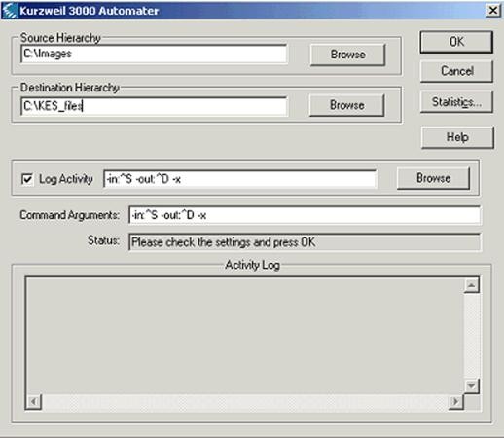Click the Status message field
The height and width of the screenshot is (438, 504).
tap(305, 242)
